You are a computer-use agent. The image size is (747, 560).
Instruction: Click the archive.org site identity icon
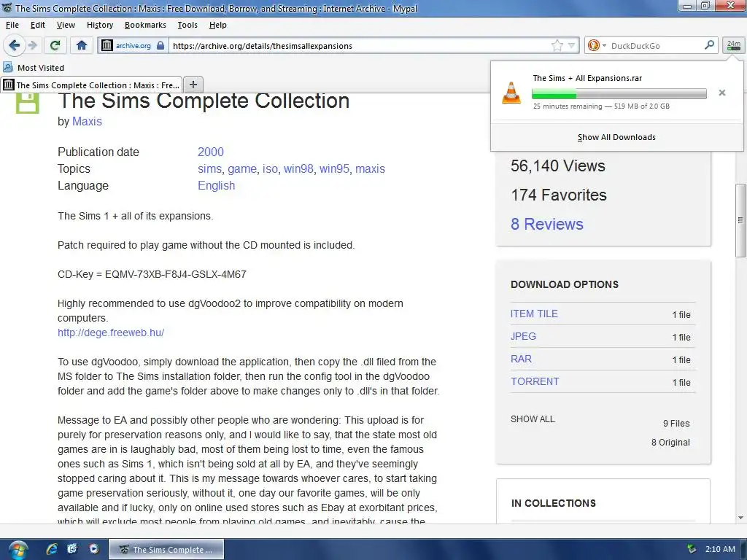pyautogui.click(x=107, y=45)
